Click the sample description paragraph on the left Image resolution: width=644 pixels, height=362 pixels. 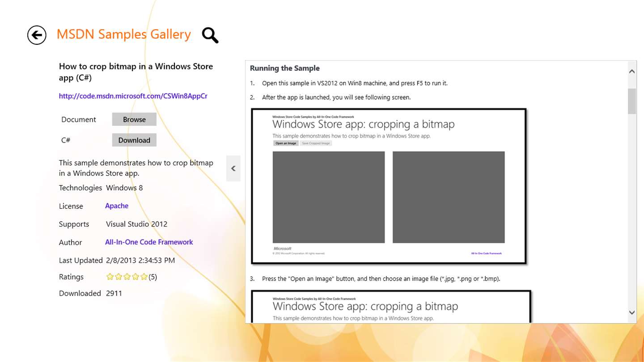tap(136, 168)
